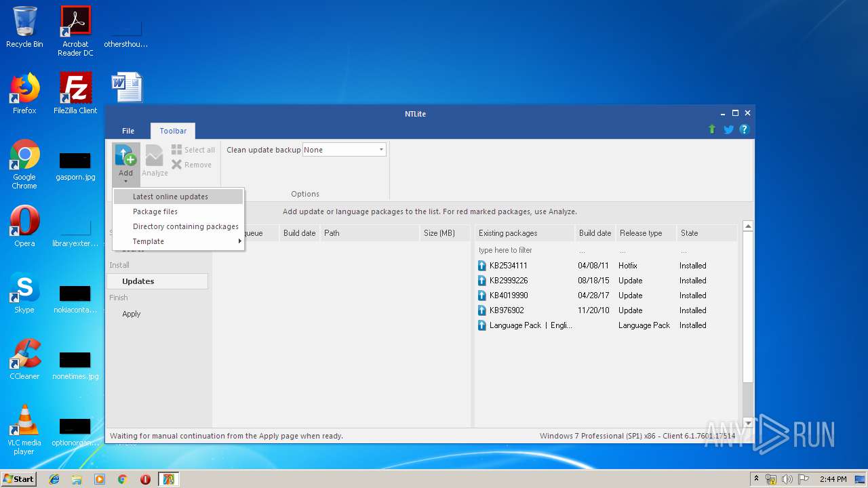
Task: Click the Path column header
Action: tap(370, 233)
